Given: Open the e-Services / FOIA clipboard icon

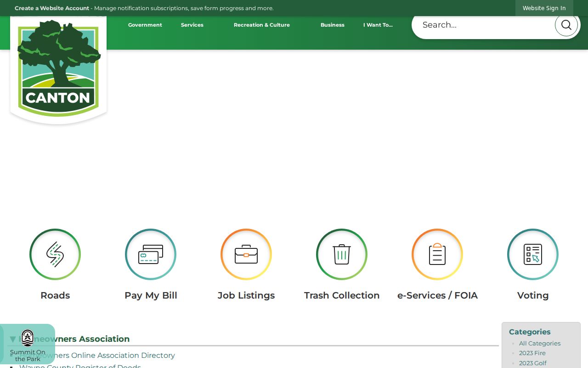Looking at the screenshot, I should (437, 254).
